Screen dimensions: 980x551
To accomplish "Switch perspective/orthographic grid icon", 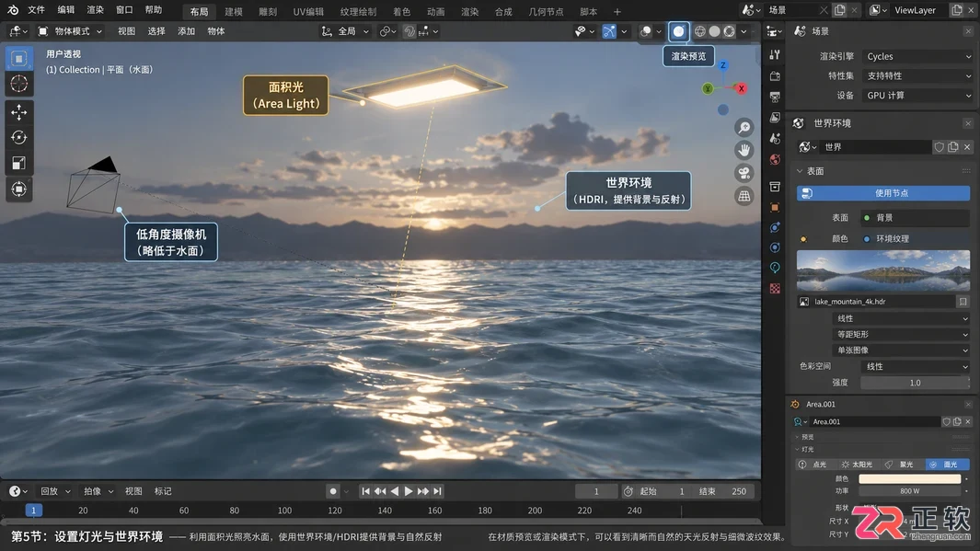I will click(x=744, y=196).
